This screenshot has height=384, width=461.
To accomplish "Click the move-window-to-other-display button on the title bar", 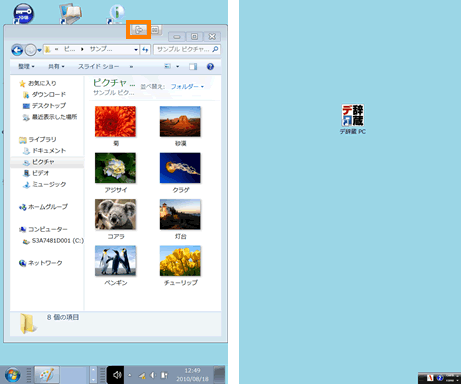I will pos(139,30).
